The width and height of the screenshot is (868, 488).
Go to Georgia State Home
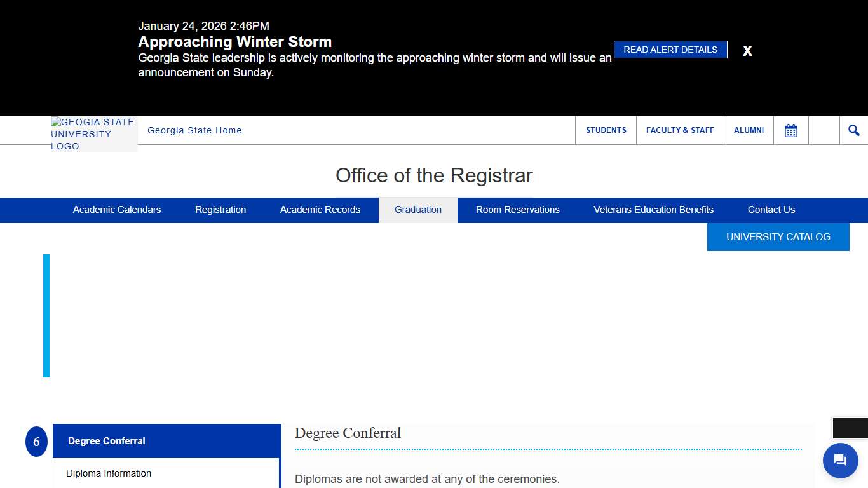194,130
